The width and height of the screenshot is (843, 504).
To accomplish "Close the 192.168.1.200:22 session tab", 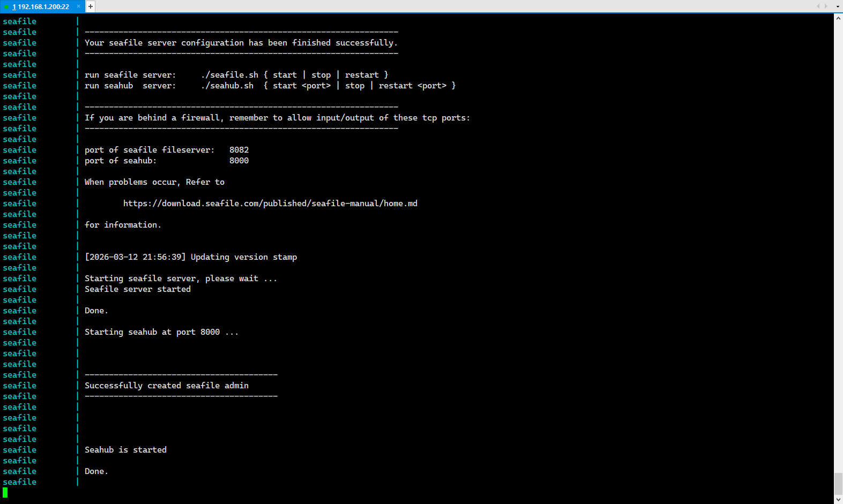I will [x=78, y=6].
